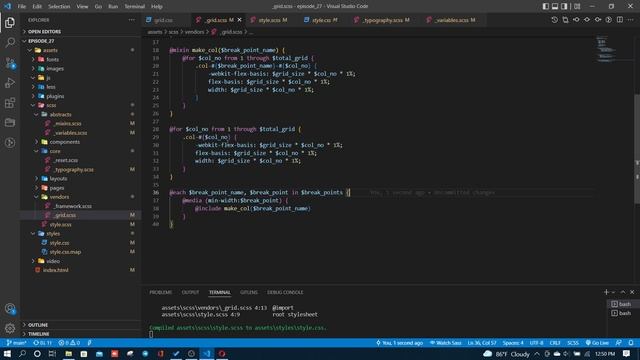
Task: Click the errors and warnings count in status bar
Action: tap(69, 343)
